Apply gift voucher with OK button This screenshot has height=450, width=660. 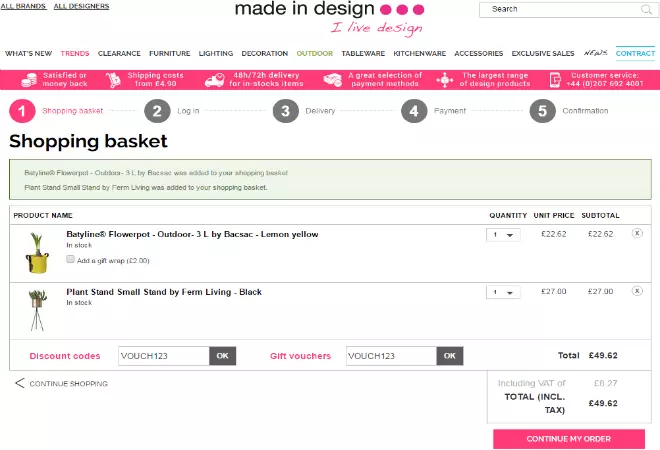(x=450, y=356)
